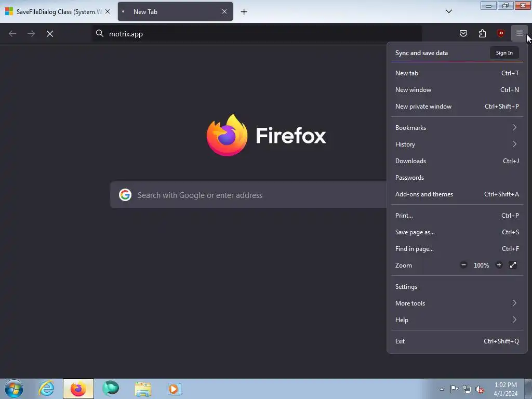Open the list all tabs chevron
Viewport: 532px width, 399px height.
[448, 11]
